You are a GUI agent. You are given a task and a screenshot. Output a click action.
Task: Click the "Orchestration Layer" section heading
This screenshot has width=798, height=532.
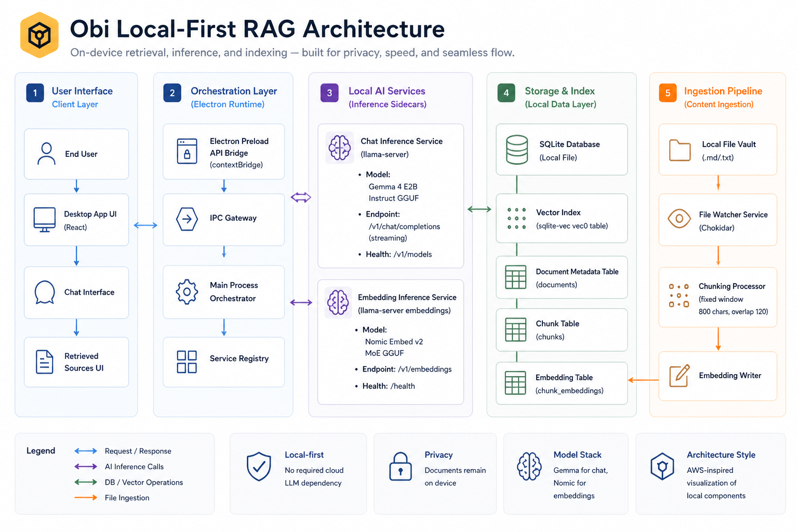(x=234, y=91)
